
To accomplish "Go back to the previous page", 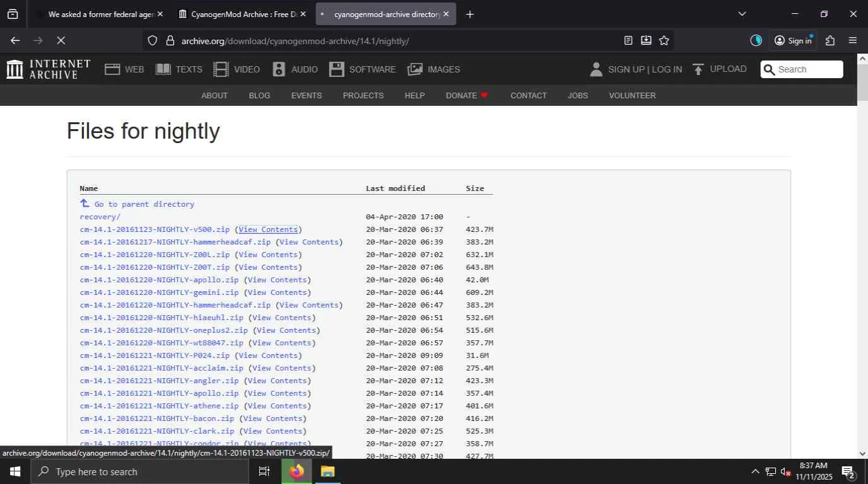I will point(15,40).
